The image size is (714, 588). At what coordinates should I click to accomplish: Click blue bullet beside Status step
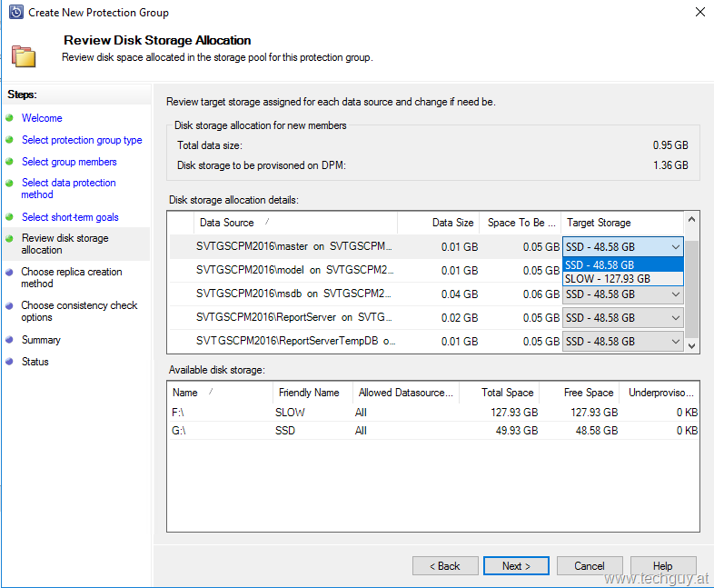[x=10, y=362]
